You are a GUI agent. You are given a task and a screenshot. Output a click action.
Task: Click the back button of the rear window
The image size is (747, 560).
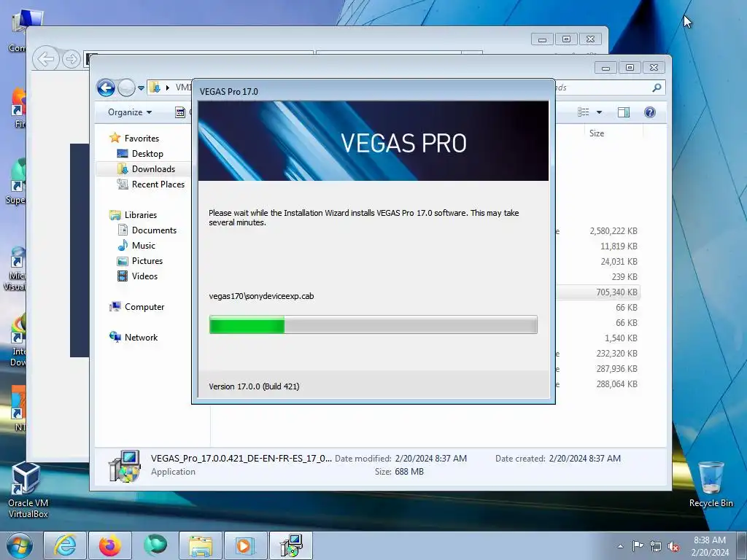pos(46,59)
